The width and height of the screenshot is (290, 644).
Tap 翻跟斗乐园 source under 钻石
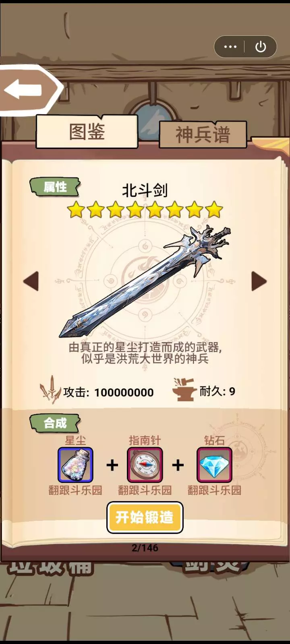(x=214, y=490)
